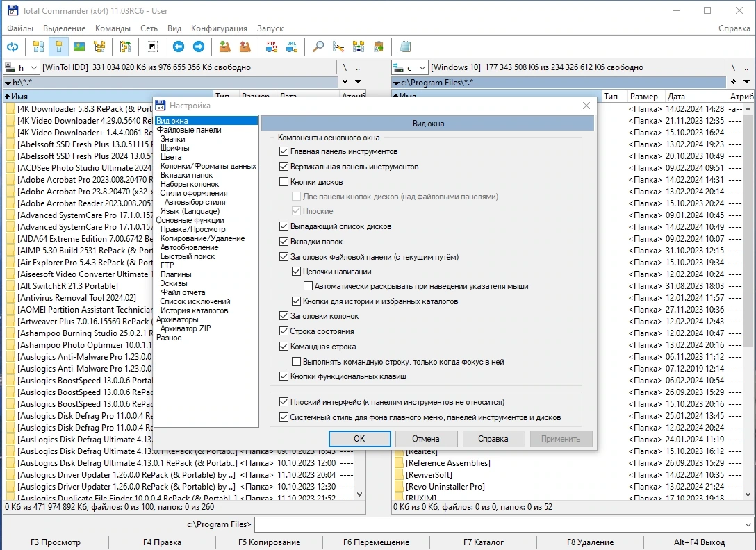Switch to brief file view icon
This screenshot has width=756, height=550.
tap(39, 47)
